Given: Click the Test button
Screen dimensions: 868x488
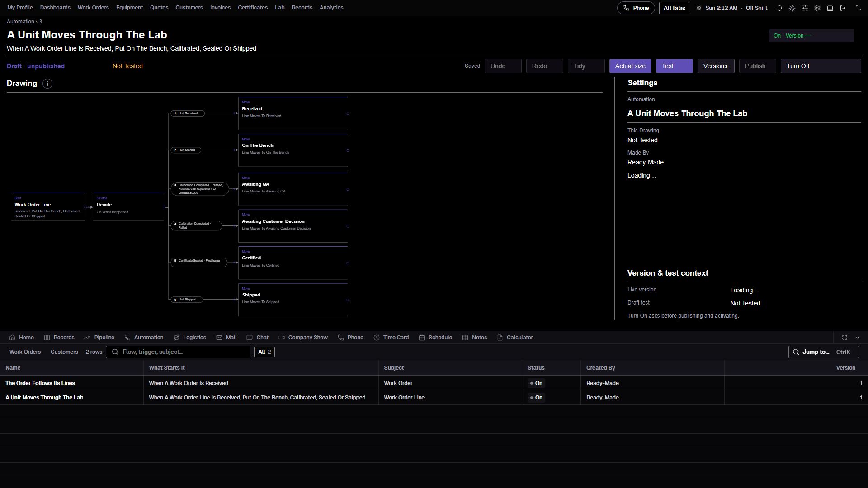Looking at the screenshot, I should [x=674, y=66].
